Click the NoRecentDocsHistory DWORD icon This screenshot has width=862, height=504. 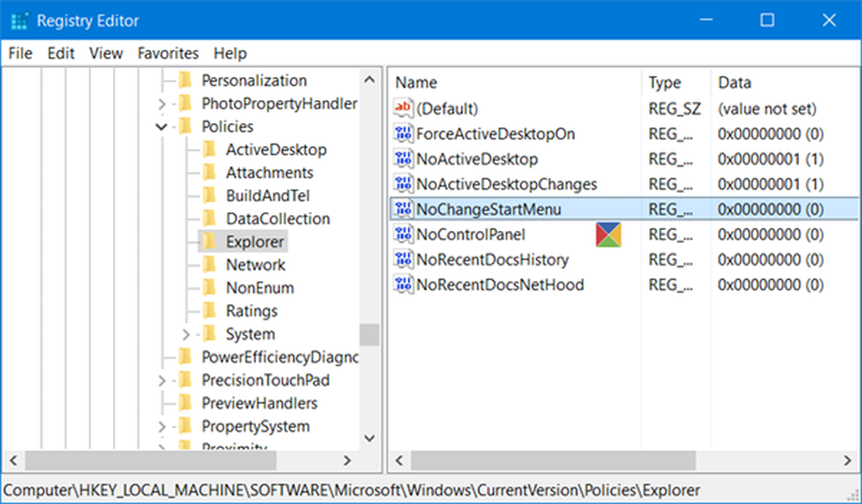point(403,259)
